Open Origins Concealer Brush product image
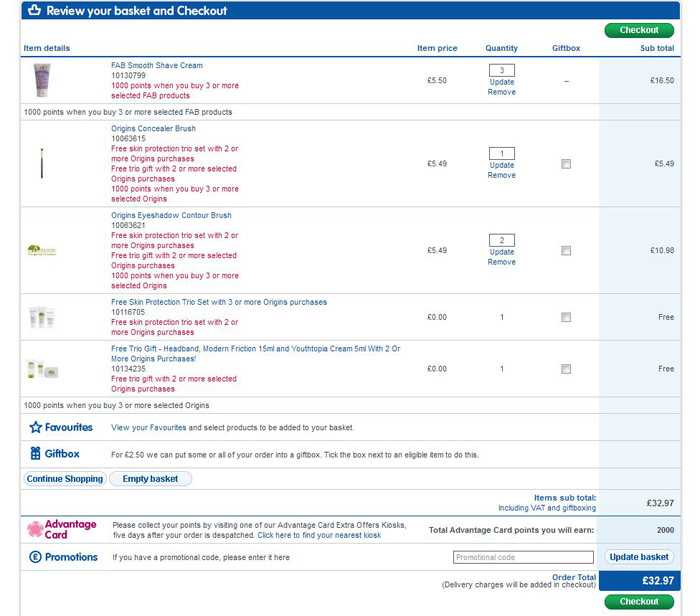 [x=42, y=163]
